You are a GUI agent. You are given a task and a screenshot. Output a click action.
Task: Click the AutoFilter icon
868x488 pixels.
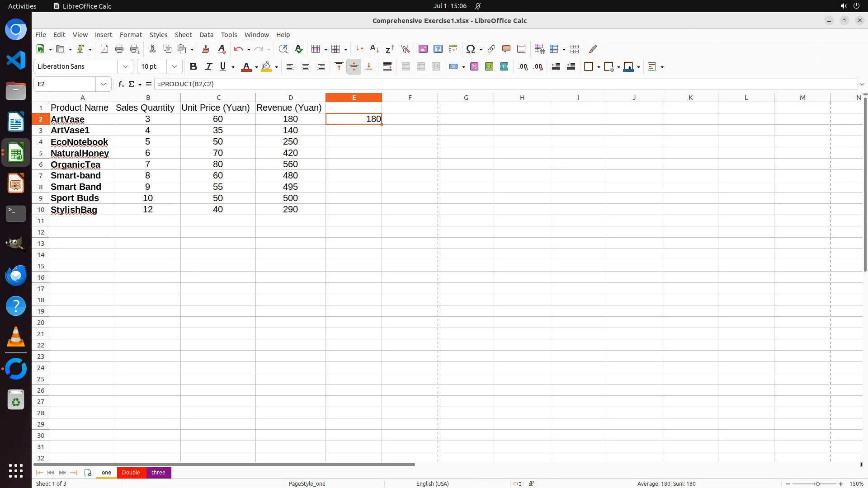[x=405, y=49]
